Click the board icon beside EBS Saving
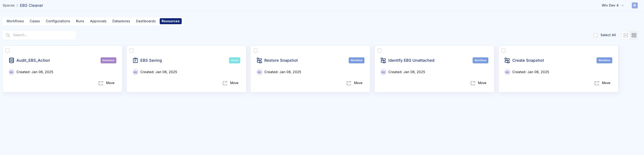The height and width of the screenshot is (155, 644). (135, 60)
